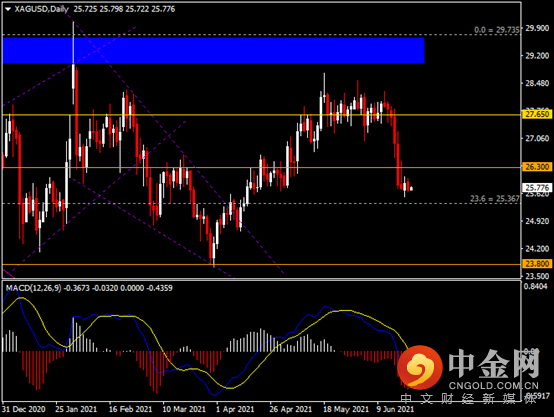Viewport: 554px width, 417px height.
Task: Click the 26.300 orange price label
Action: click(x=536, y=167)
